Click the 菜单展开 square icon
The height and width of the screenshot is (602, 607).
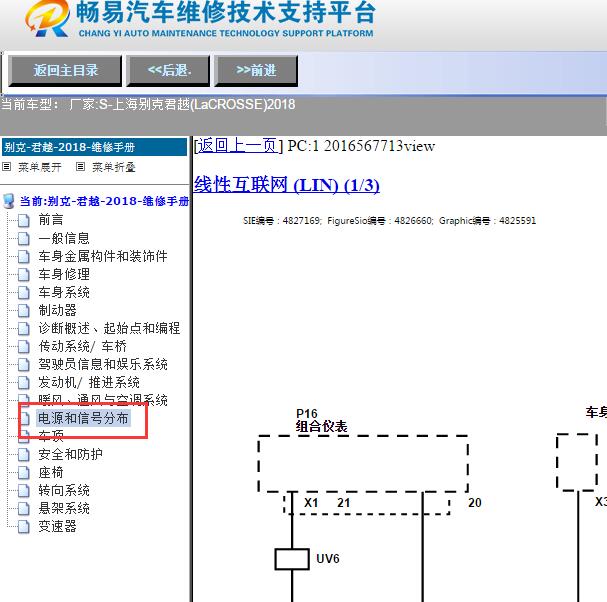pos(7,167)
